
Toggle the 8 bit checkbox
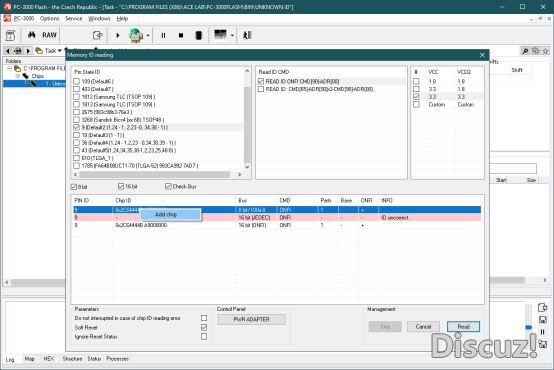74,187
